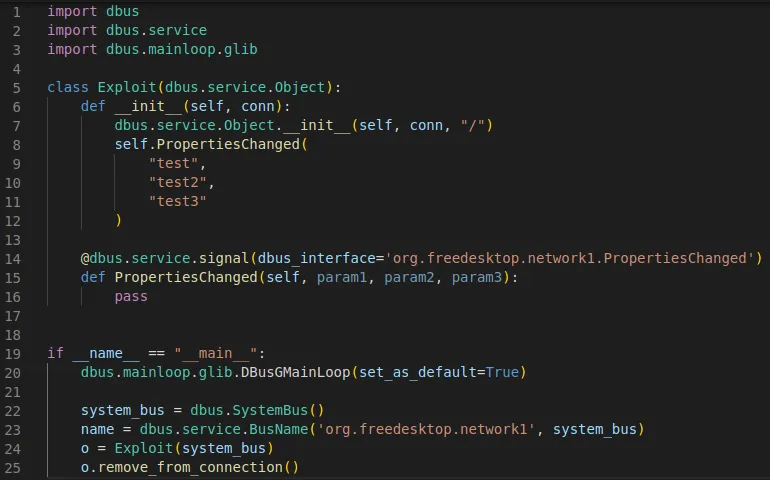Click the string "test2" on line 10
This screenshot has height=480, width=770.
(x=178, y=182)
